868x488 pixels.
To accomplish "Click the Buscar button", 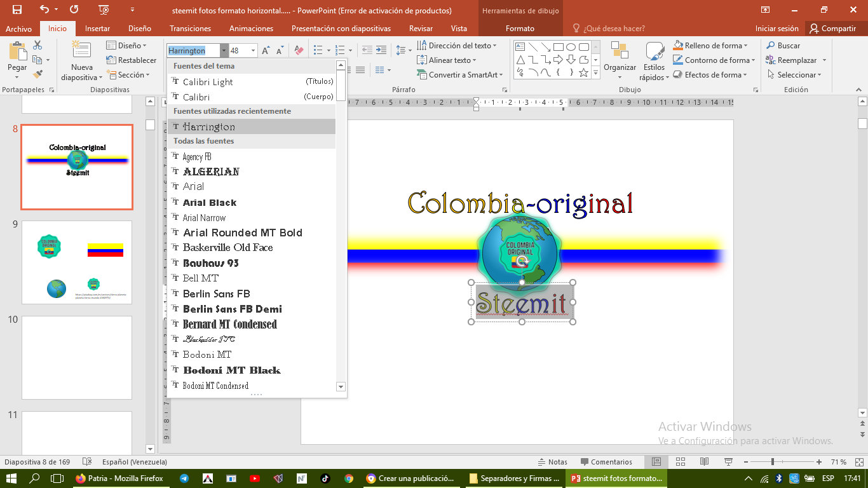I will pyautogui.click(x=783, y=46).
